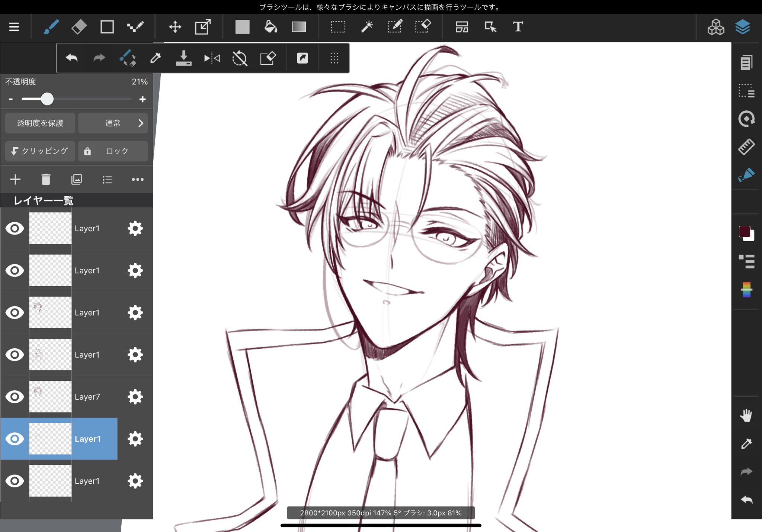Image resolution: width=762 pixels, height=532 pixels.
Task: Open the Layers panel tab icon
Action: 742,27
